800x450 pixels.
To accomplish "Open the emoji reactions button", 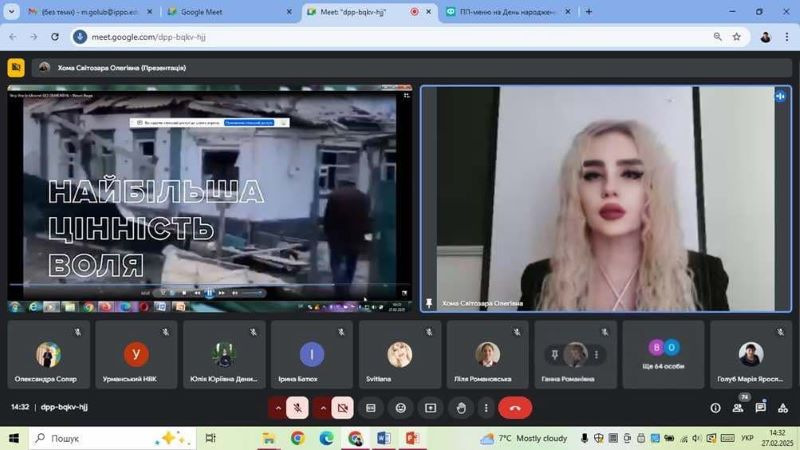I will (401, 408).
